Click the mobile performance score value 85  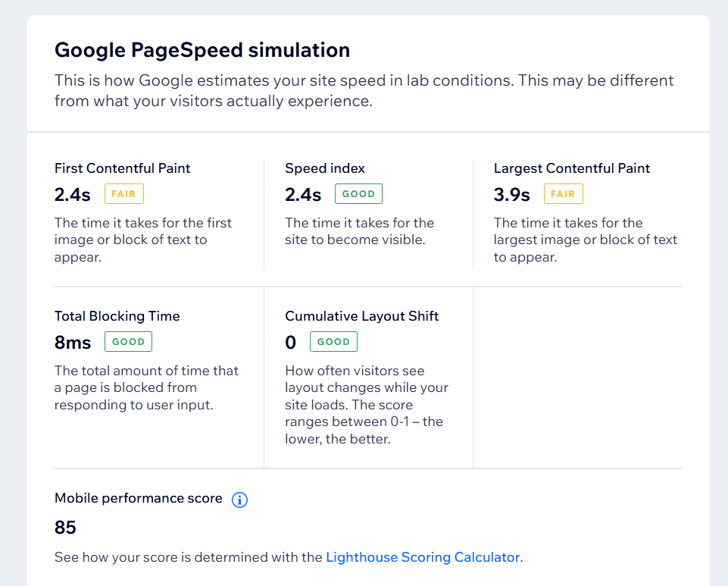66,528
